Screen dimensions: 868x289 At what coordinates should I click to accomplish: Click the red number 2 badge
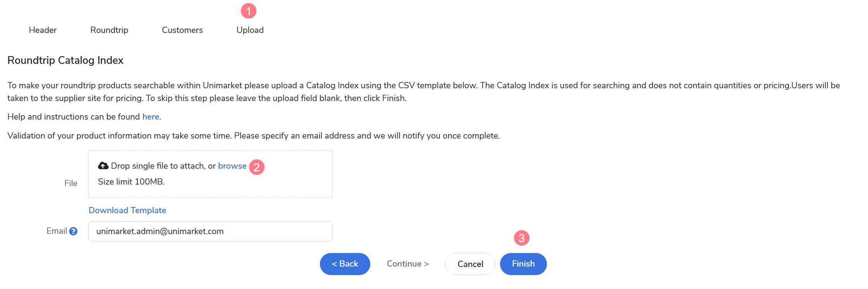(256, 167)
